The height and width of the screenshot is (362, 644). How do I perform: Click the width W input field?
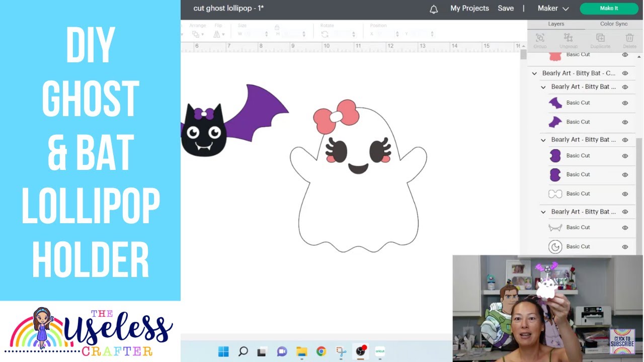pos(254,34)
